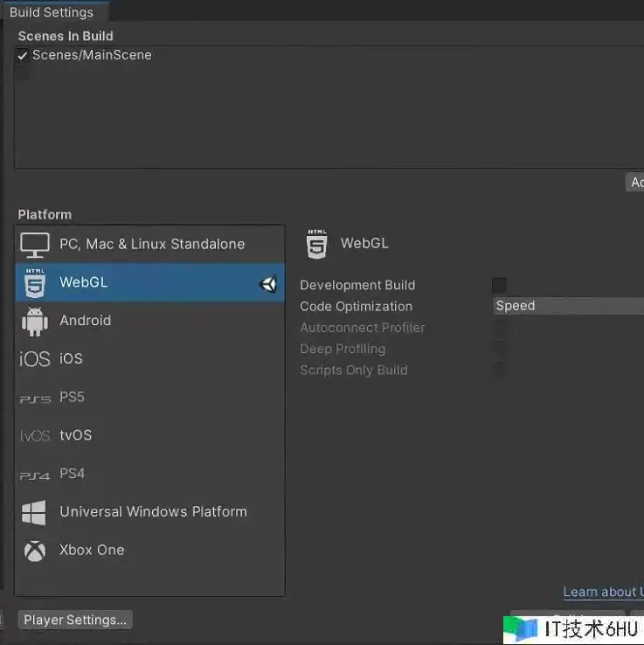Click the Development Build label
Screen dimensions: 644x645
click(357, 285)
